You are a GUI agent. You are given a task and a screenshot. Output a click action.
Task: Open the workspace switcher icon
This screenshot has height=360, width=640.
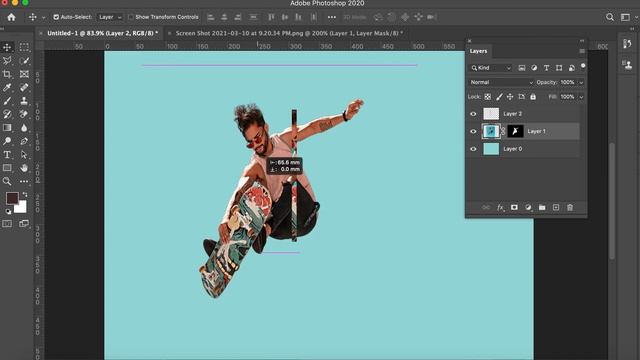coord(625,17)
